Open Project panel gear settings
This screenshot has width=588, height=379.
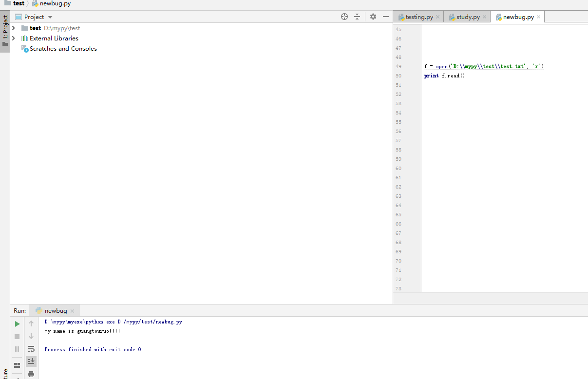[373, 17]
